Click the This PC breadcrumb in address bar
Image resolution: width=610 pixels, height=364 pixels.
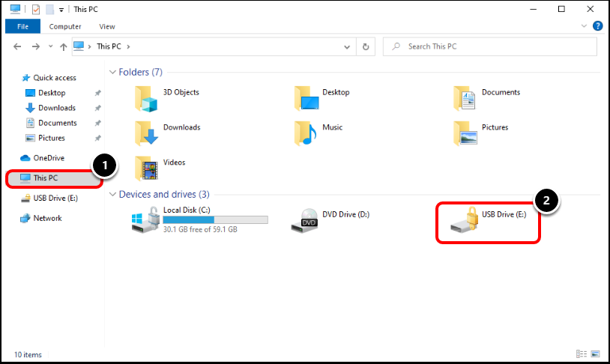point(109,46)
